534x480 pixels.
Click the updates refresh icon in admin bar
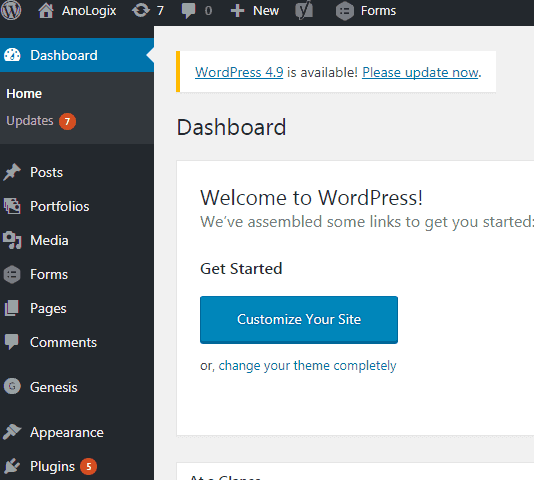(x=141, y=11)
